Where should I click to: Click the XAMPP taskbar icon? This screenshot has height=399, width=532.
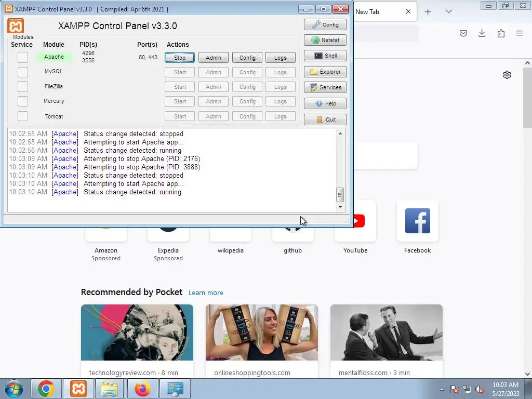pyautogui.click(x=78, y=389)
